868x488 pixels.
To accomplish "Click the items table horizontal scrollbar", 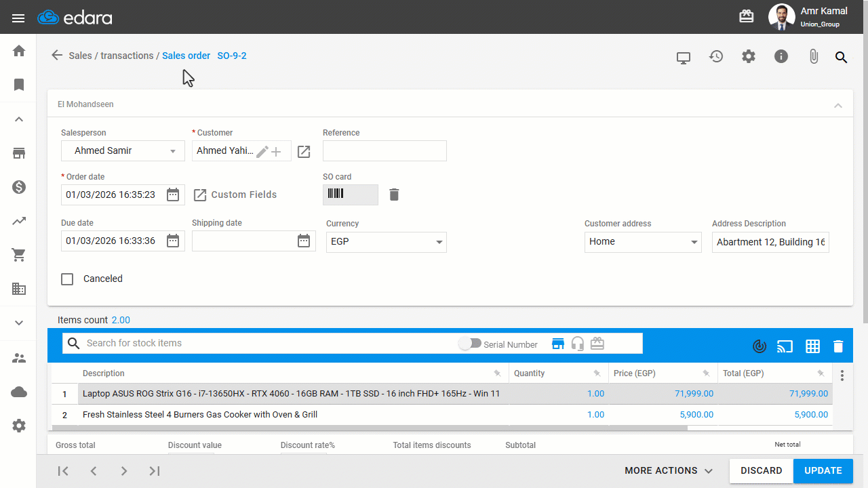I will 370,428.
